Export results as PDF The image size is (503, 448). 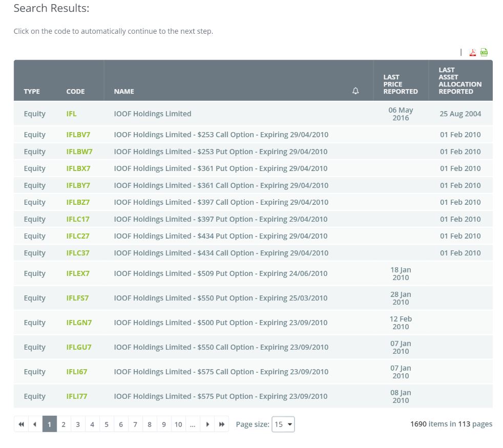[473, 52]
